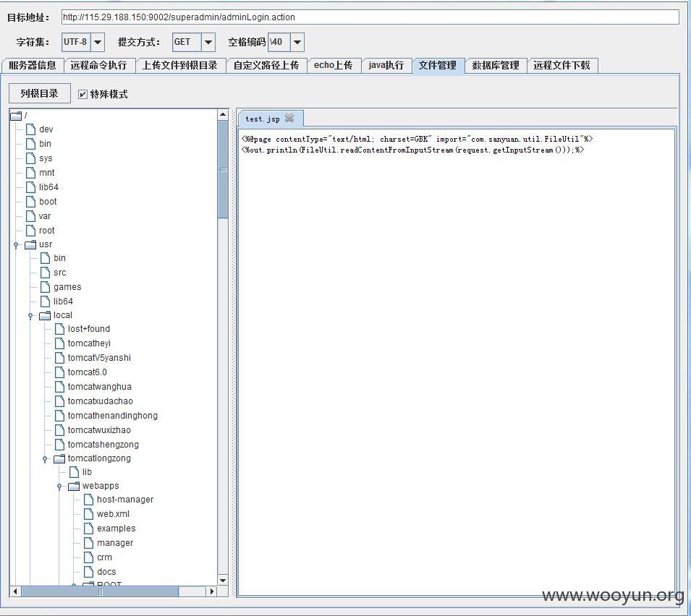Collapse the local tree node
This screenshot has width=691, height=616.
[30, 316]
